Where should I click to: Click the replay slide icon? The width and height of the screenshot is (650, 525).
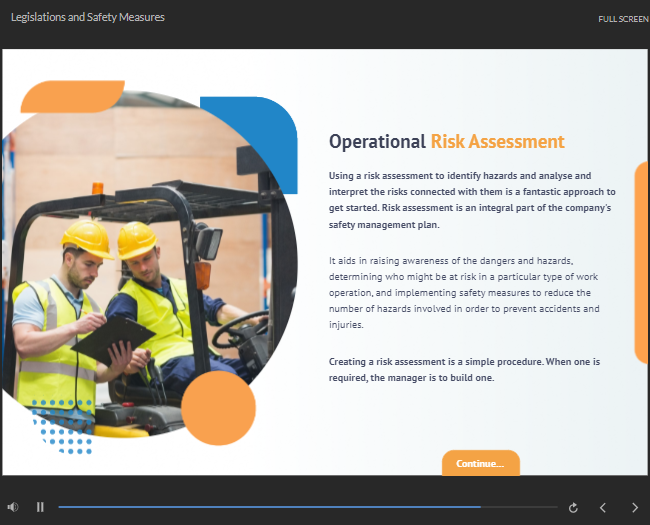coord(573,507)
